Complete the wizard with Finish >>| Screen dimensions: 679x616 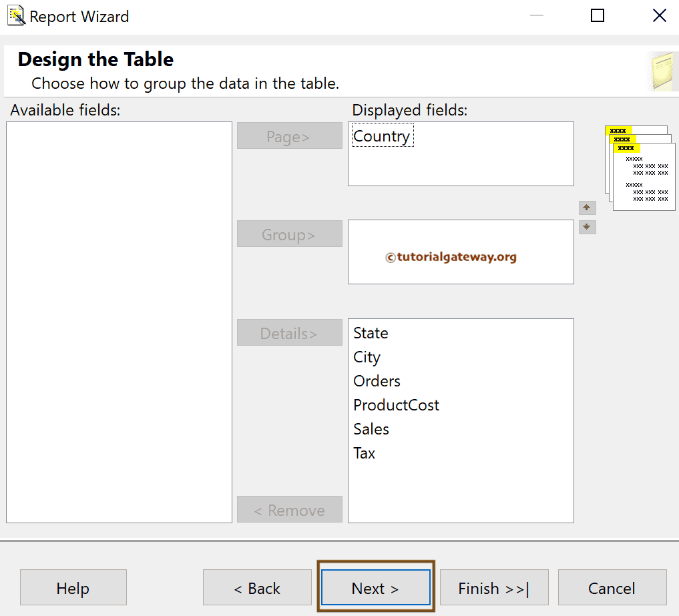(494, 588)
